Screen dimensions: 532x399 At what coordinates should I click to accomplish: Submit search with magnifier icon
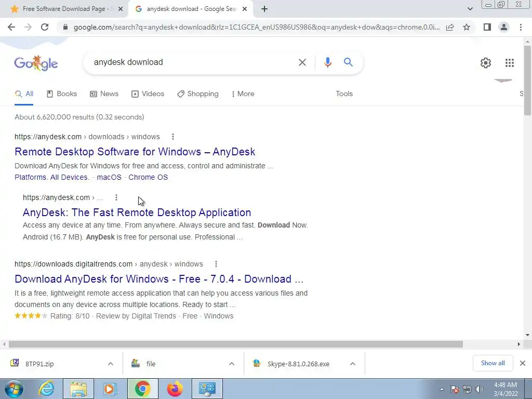348,62
